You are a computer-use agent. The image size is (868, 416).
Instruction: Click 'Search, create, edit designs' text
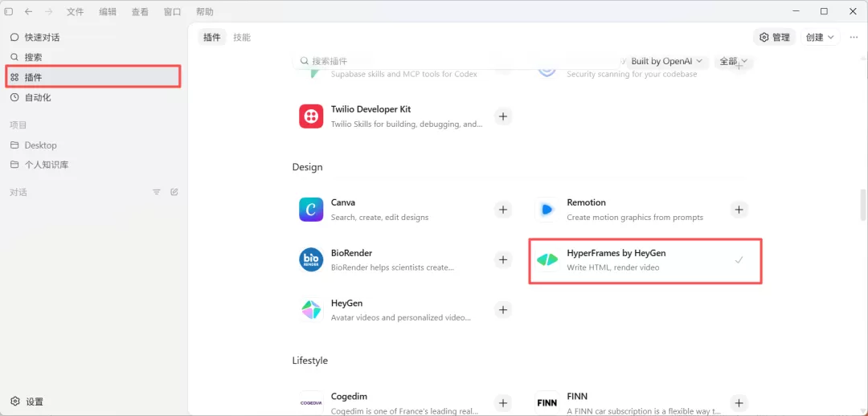379,218
